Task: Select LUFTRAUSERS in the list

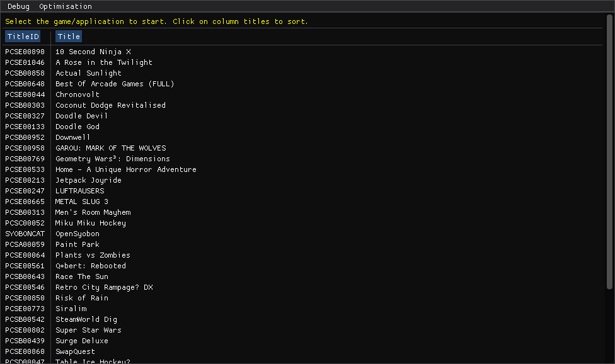Action: (80, 191)
